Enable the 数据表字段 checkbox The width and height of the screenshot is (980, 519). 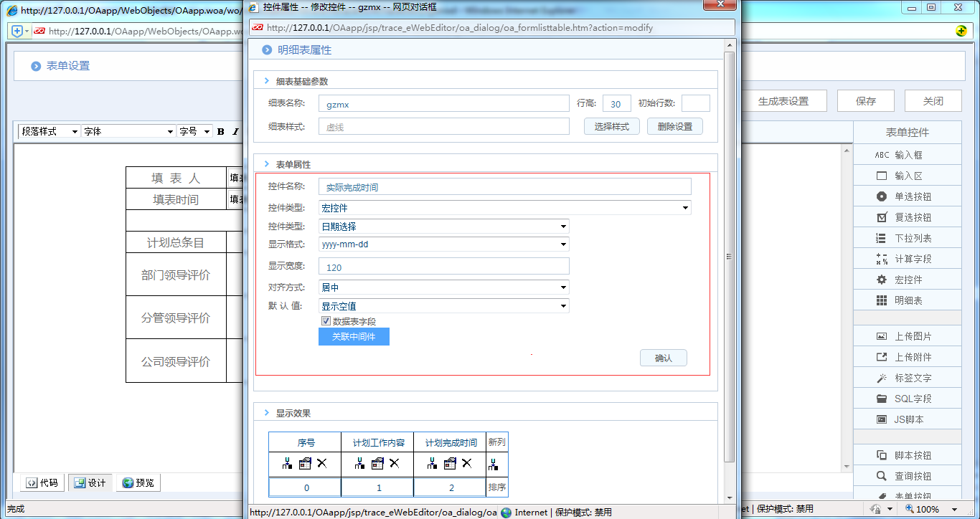click(326, 320)
